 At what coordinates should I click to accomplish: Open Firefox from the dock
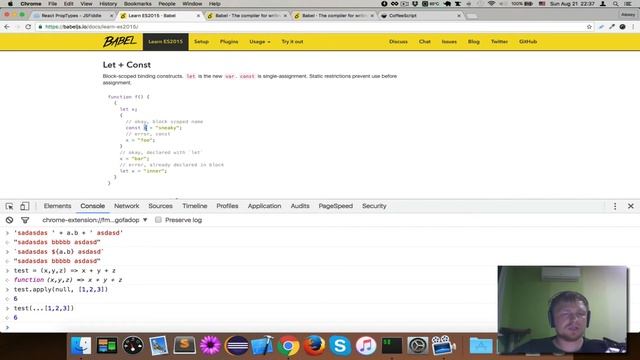314,346
